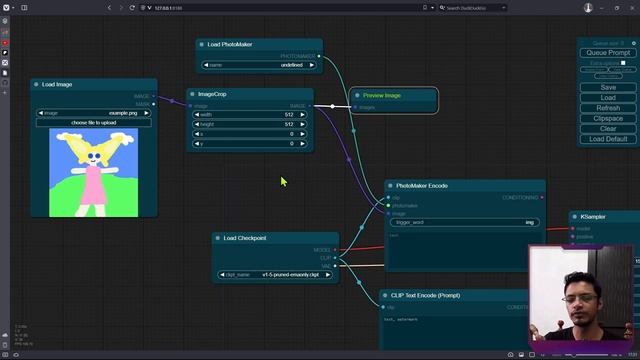Screen dimensions: 640x360
Task: Click the ImageCrop x value field
Action: pyautogui.click(x=250, y=134)
